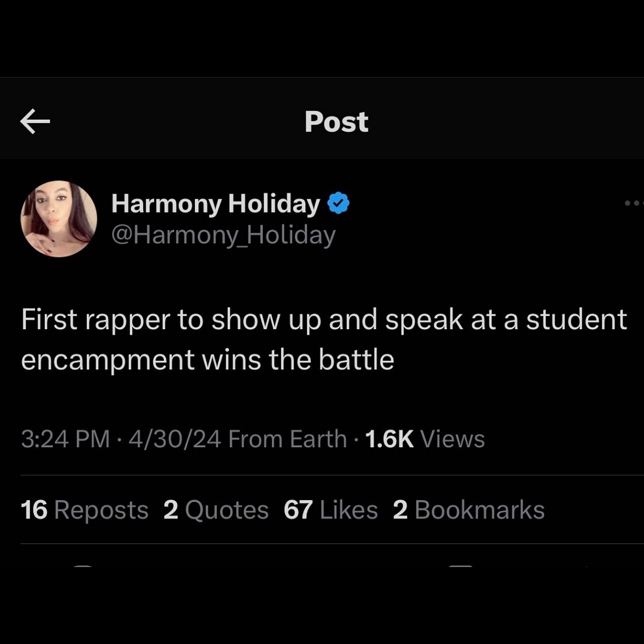Open Harmony Holiday's profile picture
Image resolution: width=644 pixels, height=644 pixels.
pyautogui.click(x=59, y=218)
